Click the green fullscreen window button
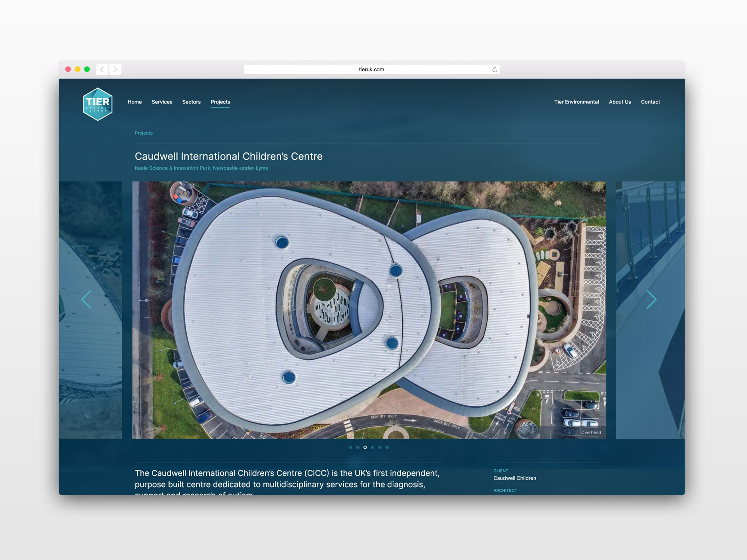This screenshot has width=747, height=560. (87, 69)
